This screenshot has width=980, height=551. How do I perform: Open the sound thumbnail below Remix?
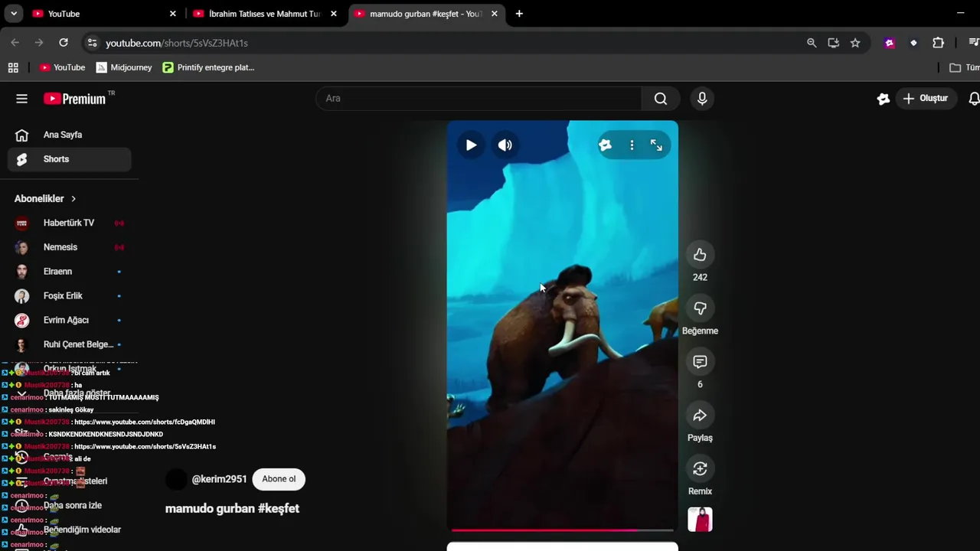point(700,520)
